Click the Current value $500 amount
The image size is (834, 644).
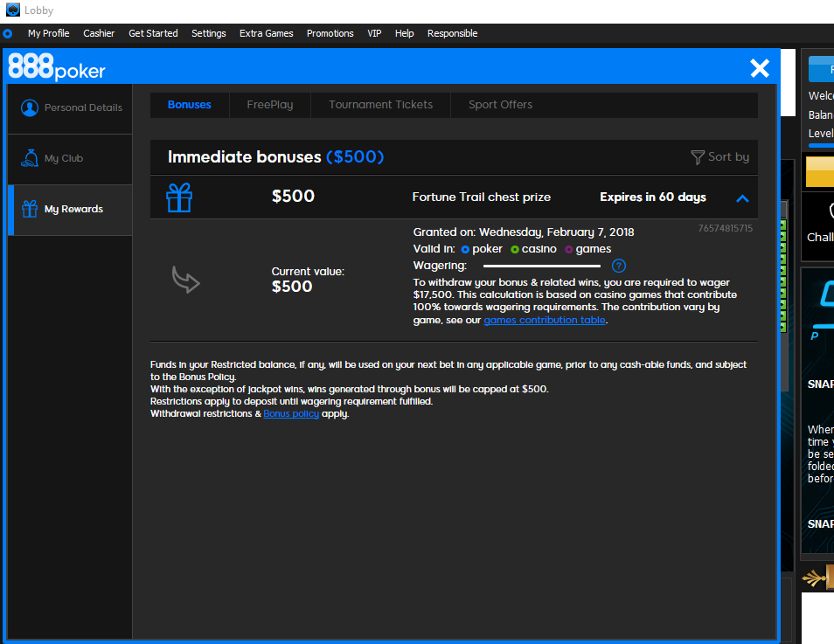(292, 287)
